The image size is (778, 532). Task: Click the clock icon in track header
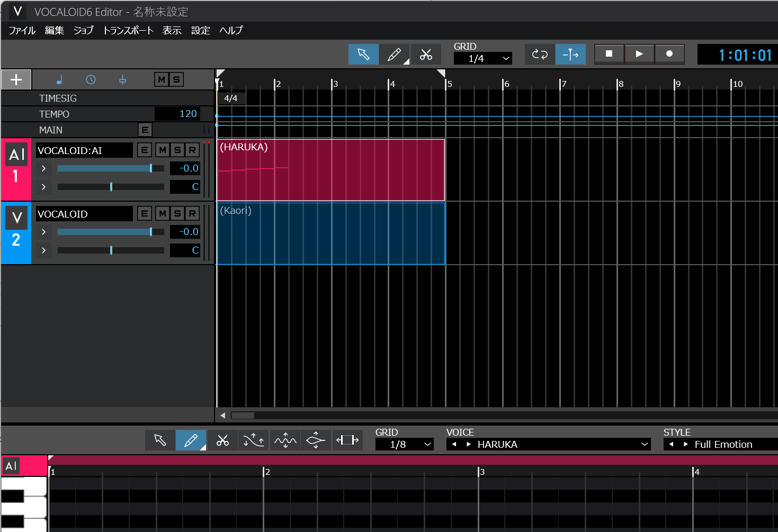point(91,80)
